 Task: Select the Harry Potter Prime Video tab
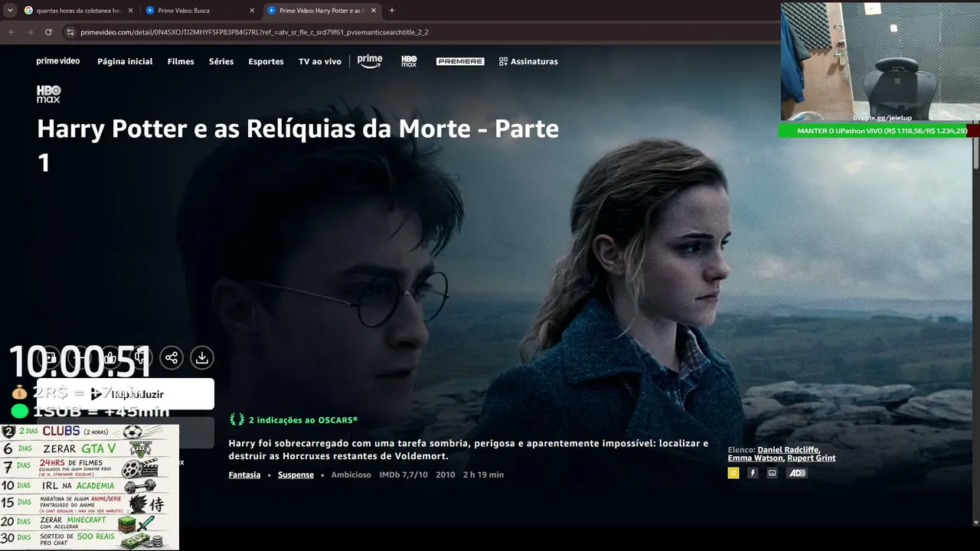(x=322, y=11)
